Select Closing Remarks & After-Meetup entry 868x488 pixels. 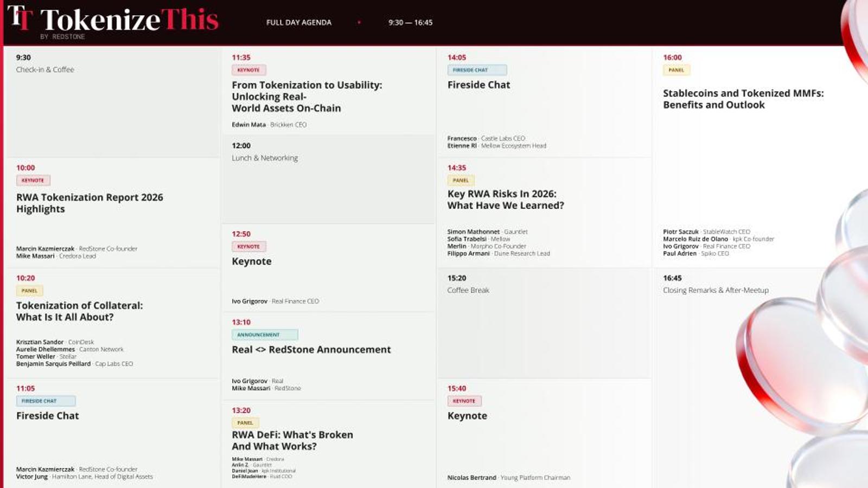pos(715,291)
